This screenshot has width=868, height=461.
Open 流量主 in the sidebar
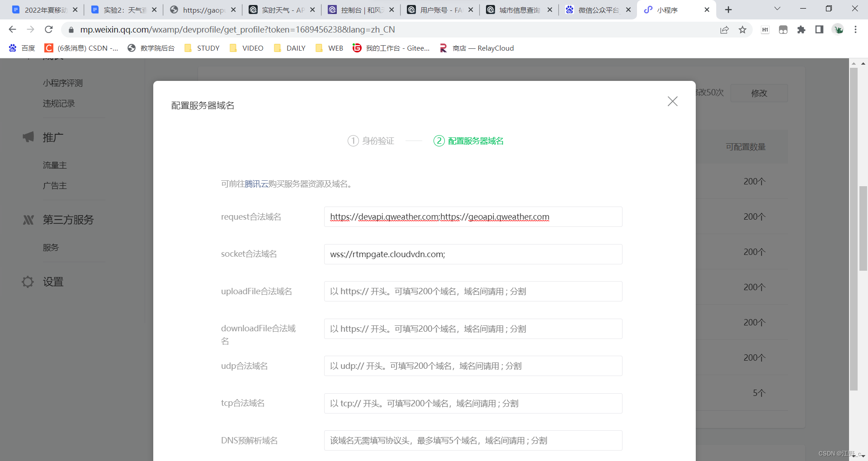pyautogui.click(x=55, y=165)
